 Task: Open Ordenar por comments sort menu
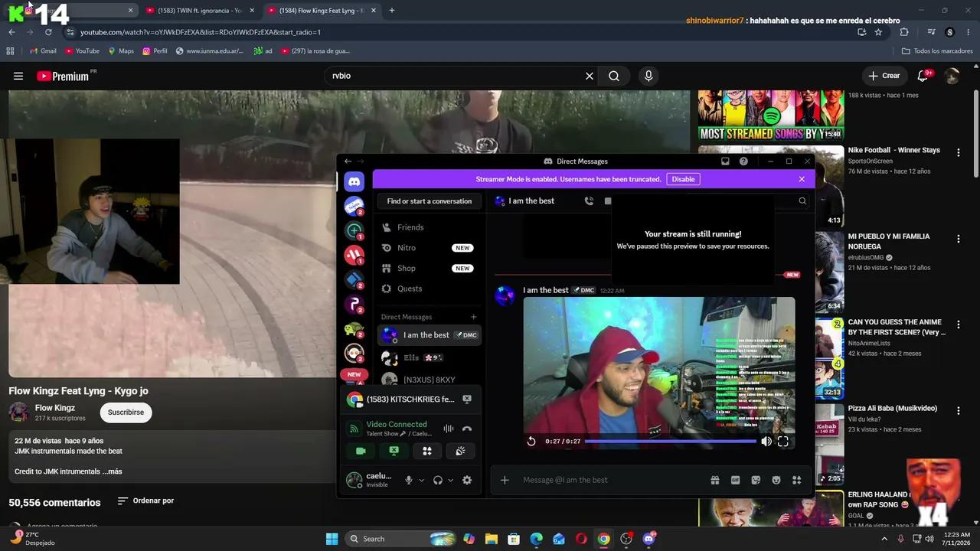coord(145,501)
